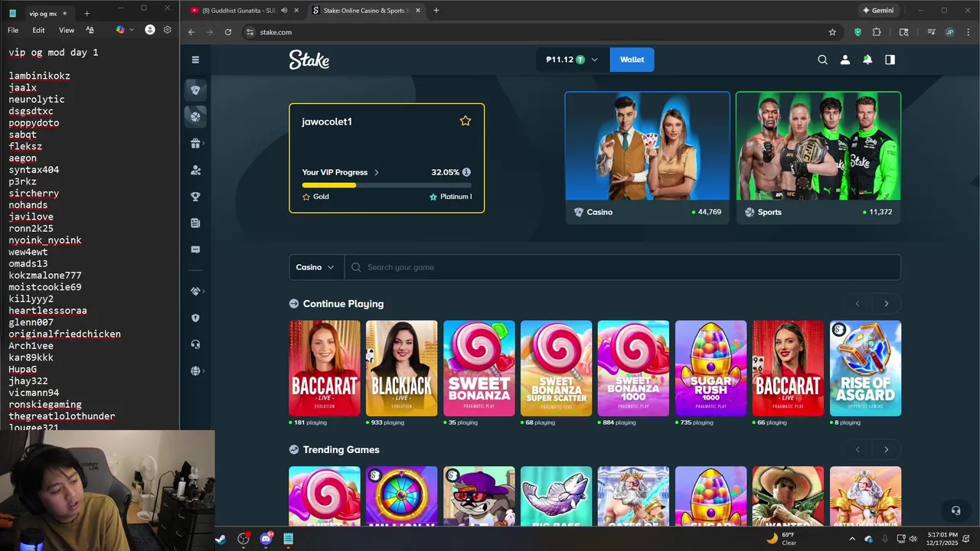Screen dimensions: 980x551
Task: Click the Stake search magnifier icon
Action: click(x=822, y=60)
